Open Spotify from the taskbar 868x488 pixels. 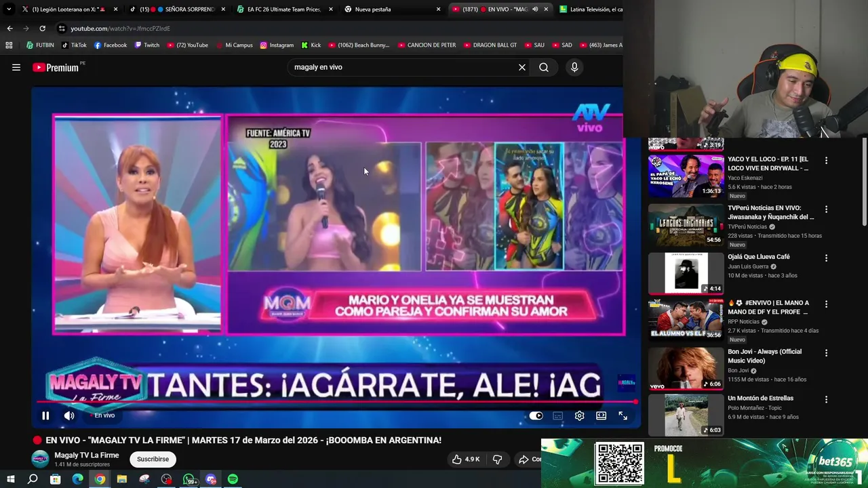[x=233, y=479]
